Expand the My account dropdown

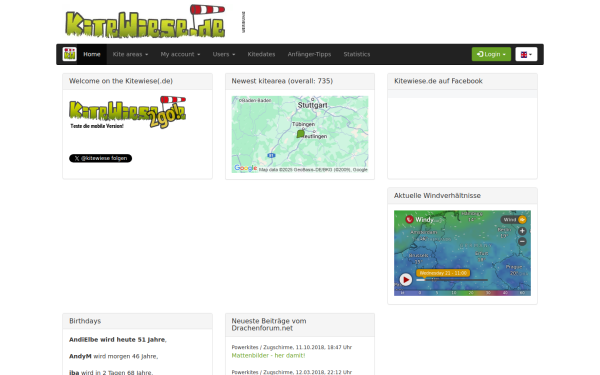point(180,54)
